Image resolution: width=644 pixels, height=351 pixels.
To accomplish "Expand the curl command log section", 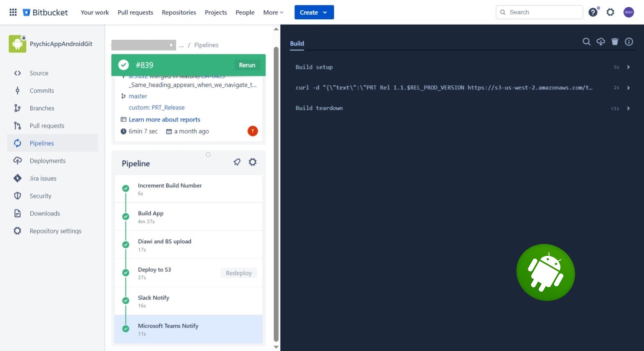I will coord(628,88).
